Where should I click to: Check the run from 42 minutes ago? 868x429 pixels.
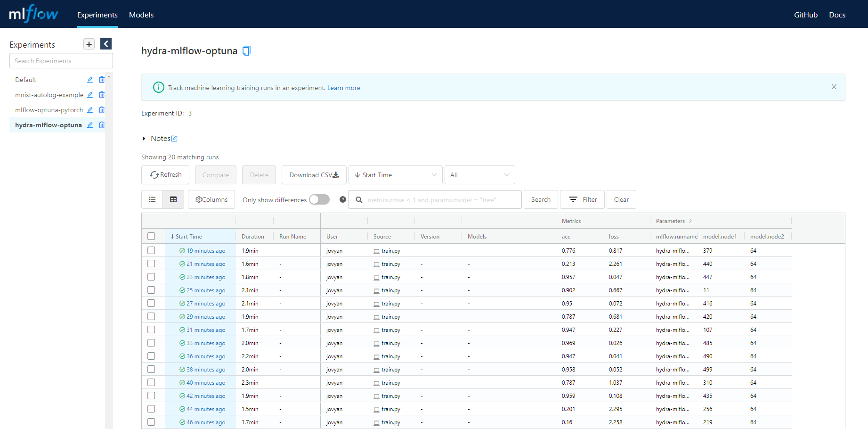pos(151,396)
